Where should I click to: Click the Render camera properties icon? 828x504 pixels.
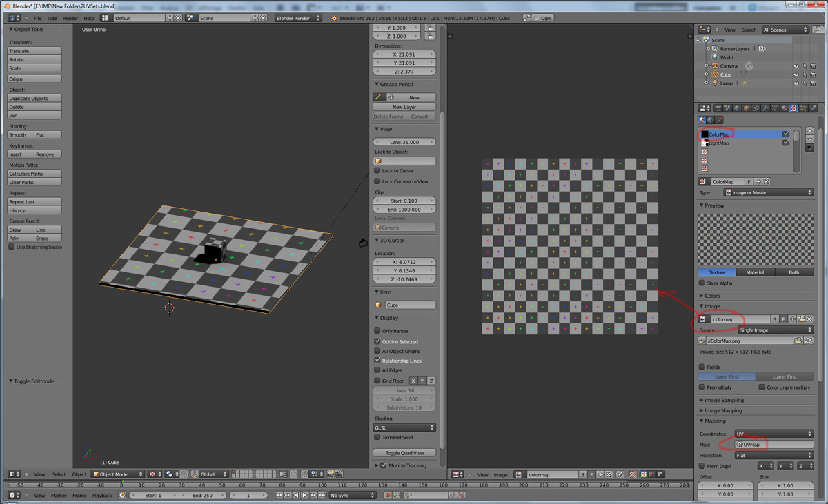[718, 108]
